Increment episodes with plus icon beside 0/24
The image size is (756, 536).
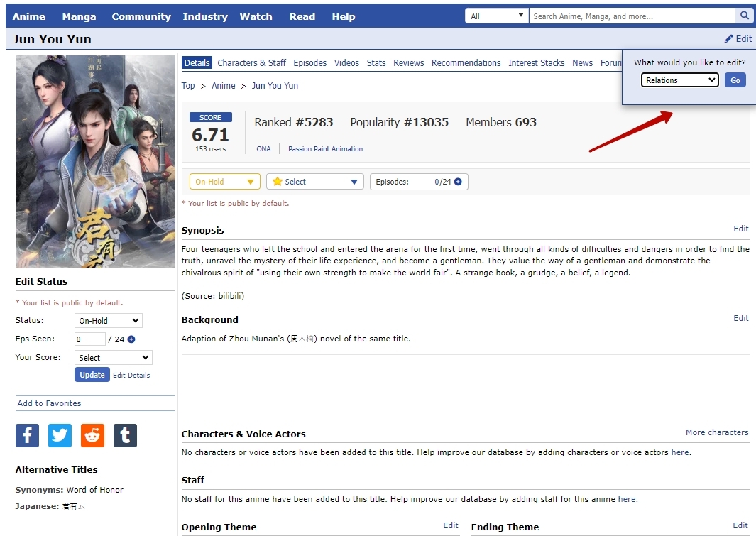(458, 182)
